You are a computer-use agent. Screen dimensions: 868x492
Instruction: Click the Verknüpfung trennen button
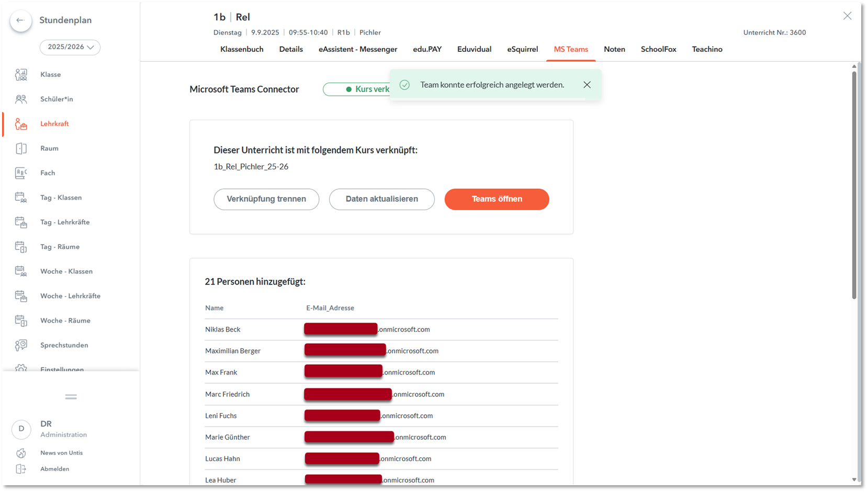266,199
